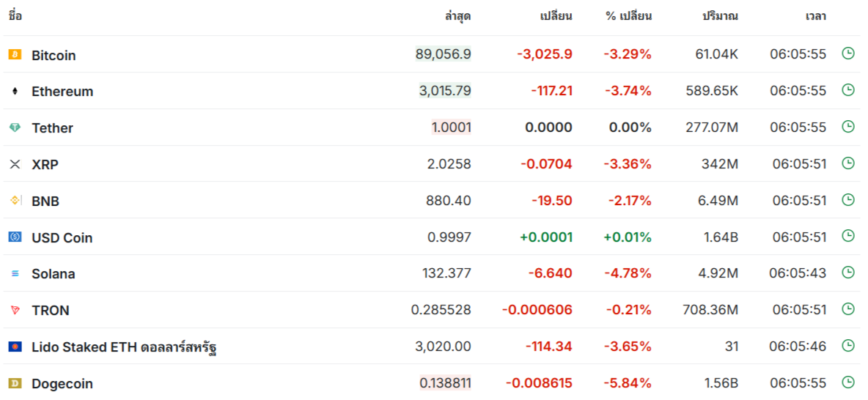The width and height of the screenshot is (868, 400).
Task: Sort by the % เปลี่ยน column header
Action: point(628,16)
